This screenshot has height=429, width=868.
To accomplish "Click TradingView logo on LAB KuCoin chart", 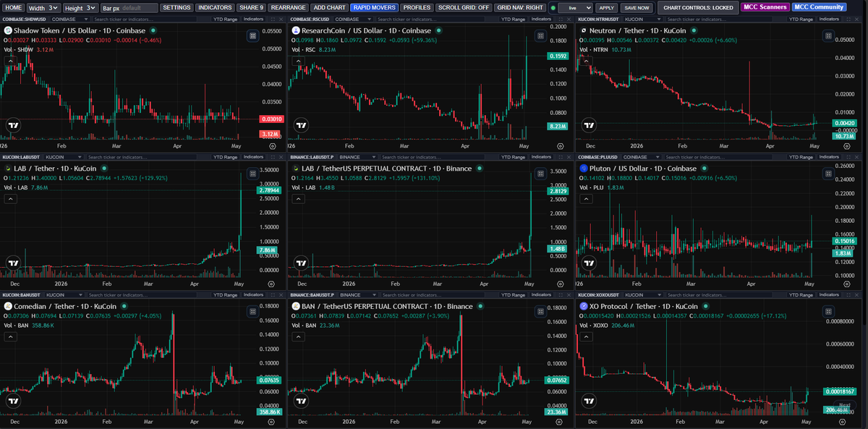I will [x=12, y=263].
